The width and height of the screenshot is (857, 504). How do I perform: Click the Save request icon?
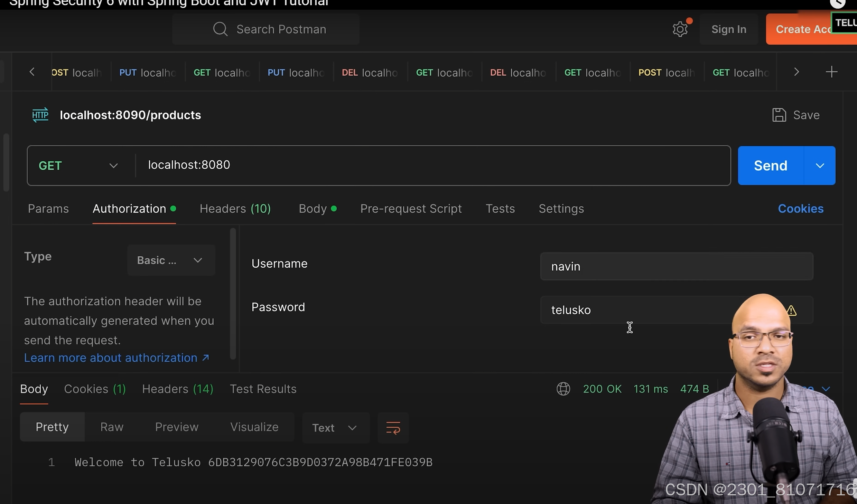click(x=779, y=115)
